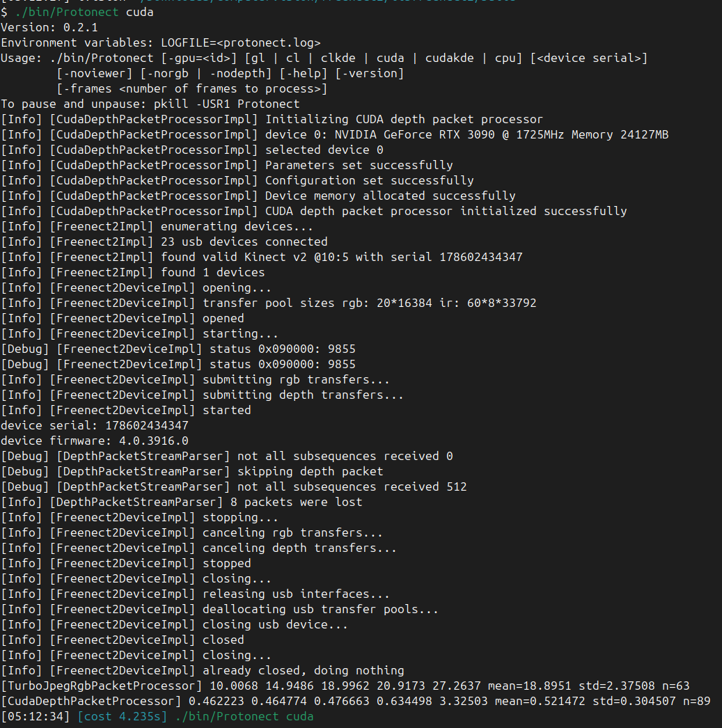Click 'Initializing CUDA depth packet processor' line
722x728 pixels.
tap(272, 119)
